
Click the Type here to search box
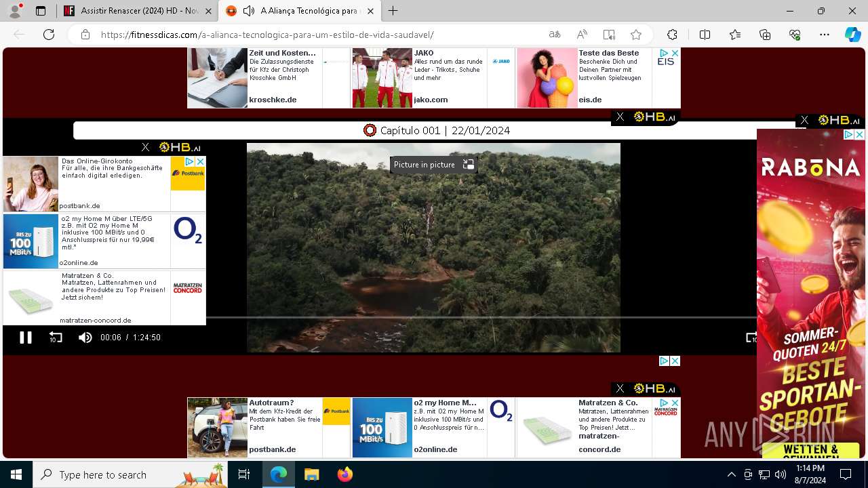tap(131, 474)
